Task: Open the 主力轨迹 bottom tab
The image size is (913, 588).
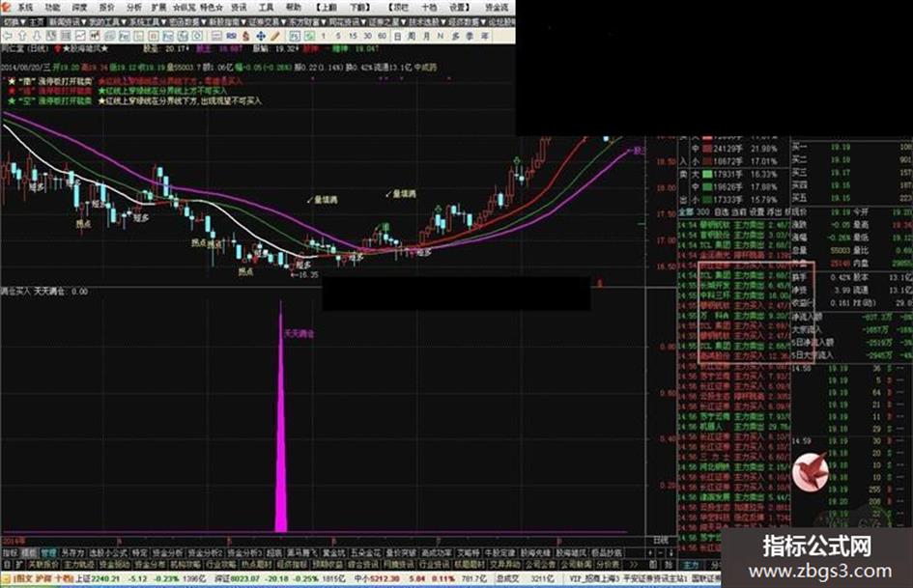Action: click(78, 565)
